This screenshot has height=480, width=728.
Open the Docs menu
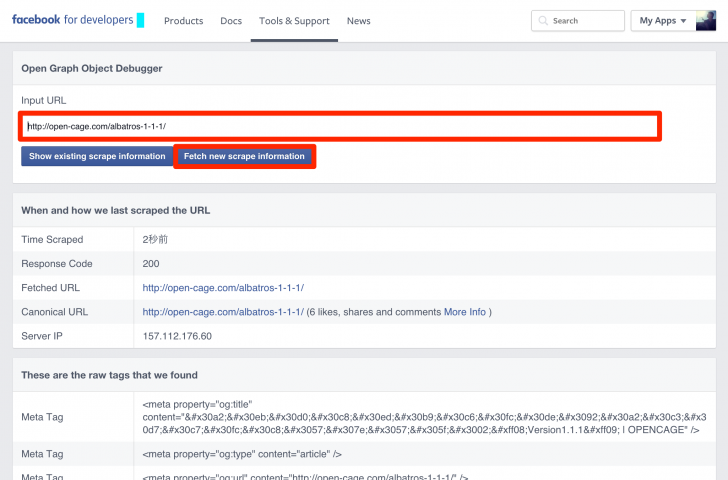coord(231,21)
